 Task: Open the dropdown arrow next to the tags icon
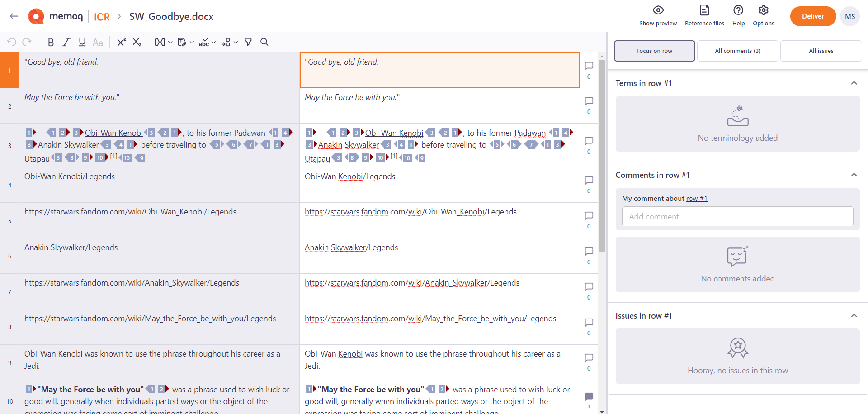170,42
